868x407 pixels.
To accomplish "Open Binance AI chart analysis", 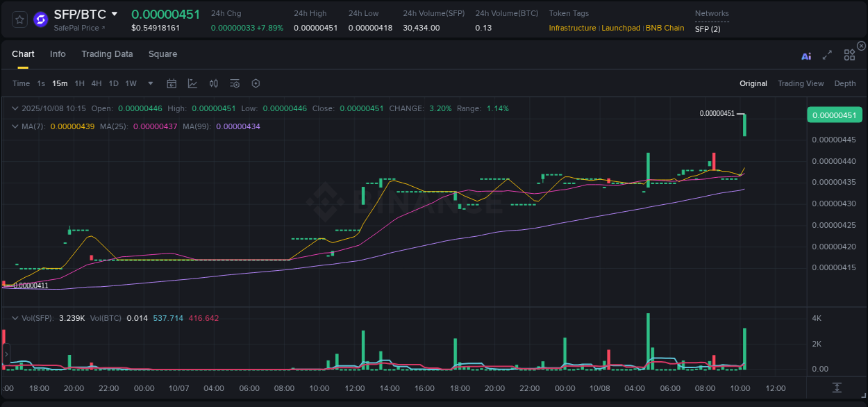I will [806, 56].
